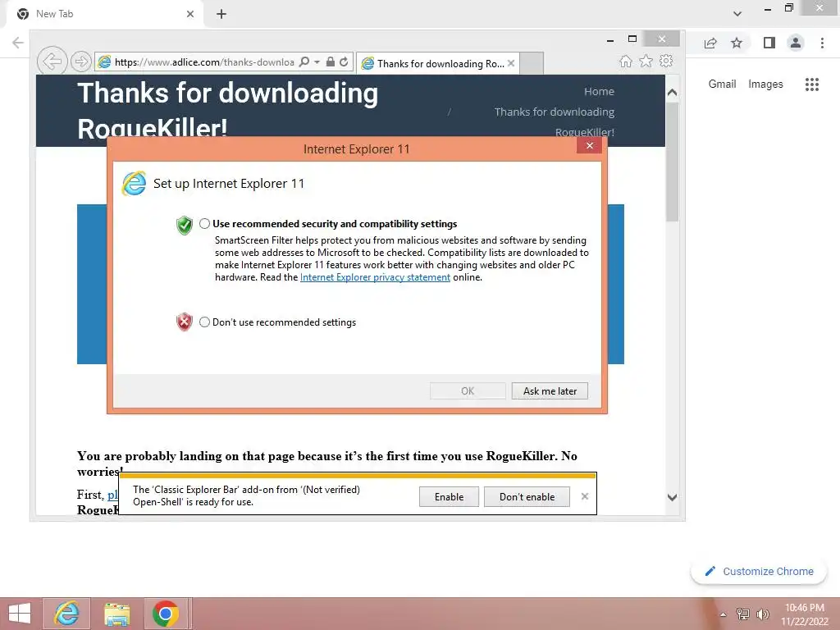Click IE page scrollbar down arrow
Image resolution: width=840 pixels, height=630 pixels.
673,497
